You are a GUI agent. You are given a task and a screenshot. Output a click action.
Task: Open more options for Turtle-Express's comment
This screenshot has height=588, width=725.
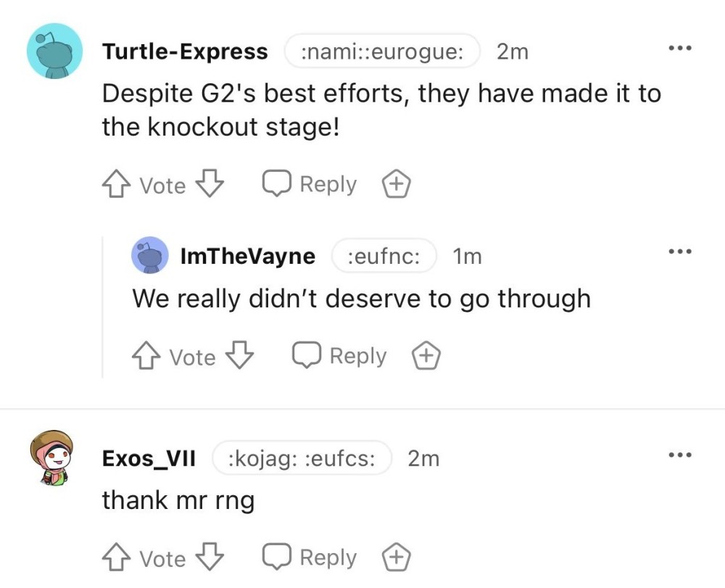[x=680, y=49]
